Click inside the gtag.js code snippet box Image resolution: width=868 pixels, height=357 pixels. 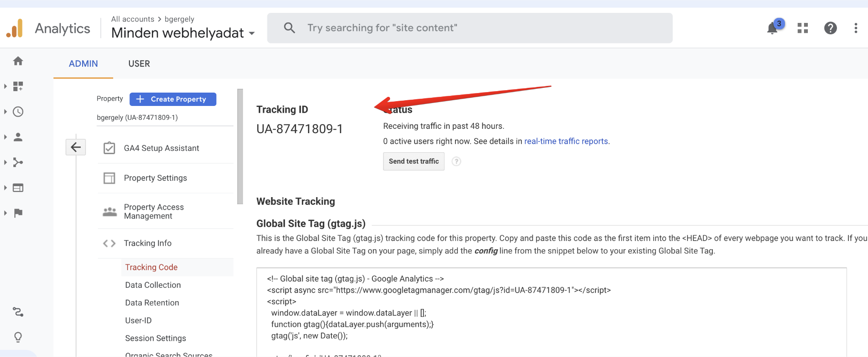(x=551, y=312)
